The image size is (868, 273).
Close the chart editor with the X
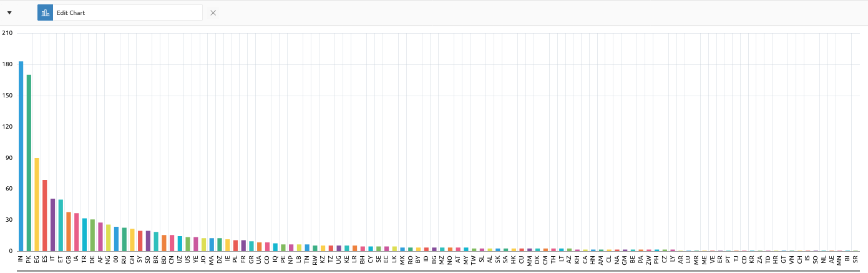pos(213,12)
